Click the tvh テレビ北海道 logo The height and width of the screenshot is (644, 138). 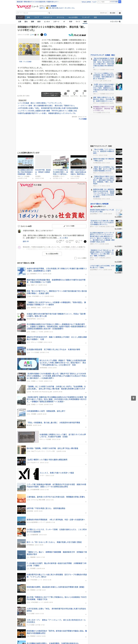coord(77,35)
